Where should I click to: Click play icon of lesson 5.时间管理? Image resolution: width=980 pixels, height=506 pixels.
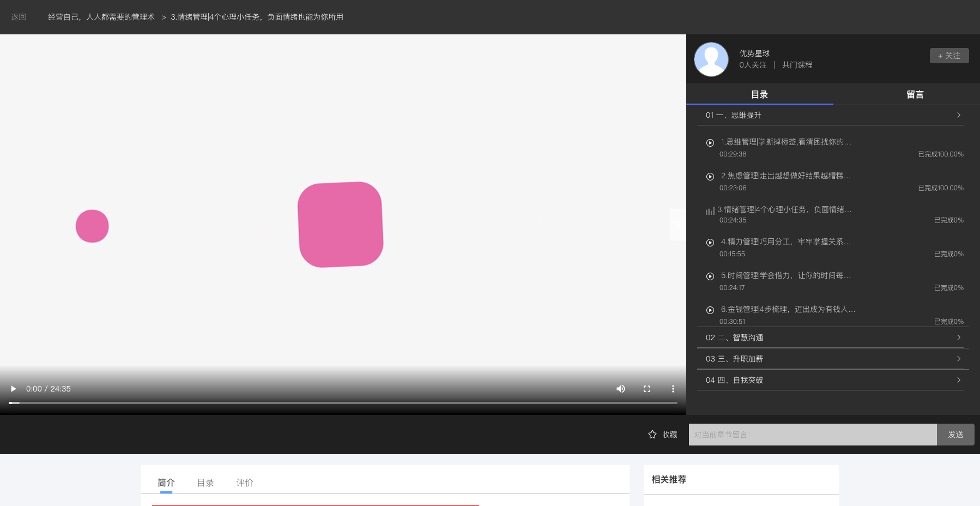[710, 276]
